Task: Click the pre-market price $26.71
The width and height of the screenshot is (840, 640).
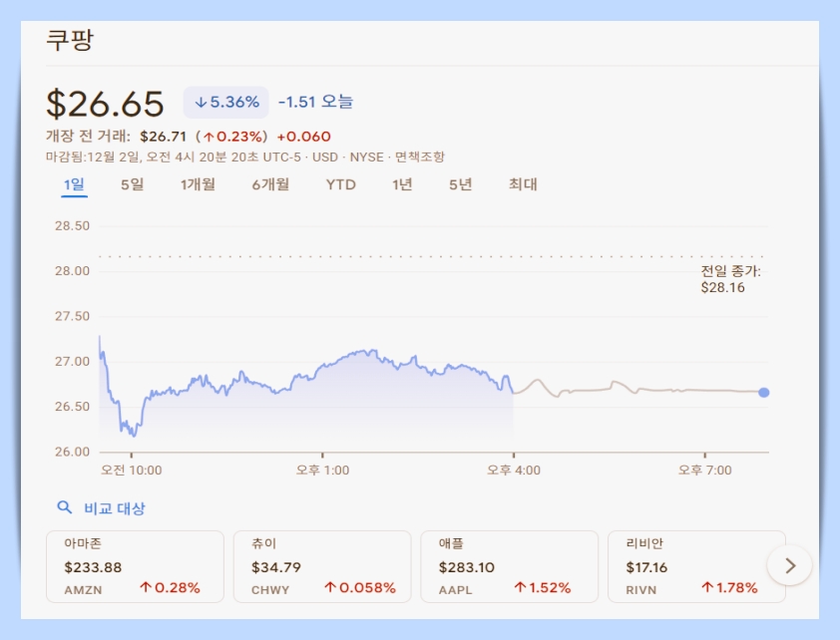Action: pos(163,137)
